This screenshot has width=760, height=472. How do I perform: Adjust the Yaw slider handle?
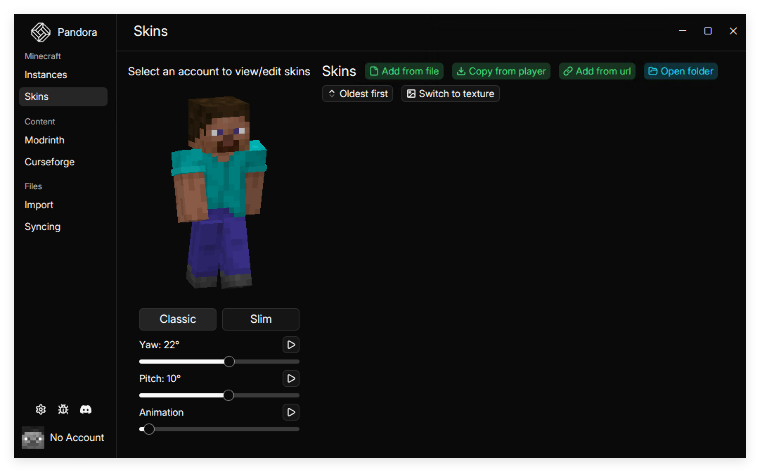229,362
